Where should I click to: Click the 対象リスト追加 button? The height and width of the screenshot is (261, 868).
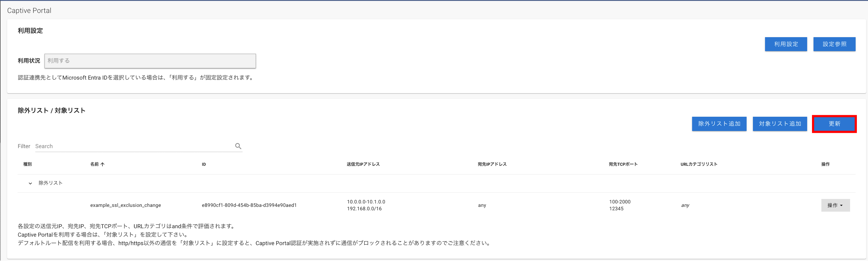point(780,124)
